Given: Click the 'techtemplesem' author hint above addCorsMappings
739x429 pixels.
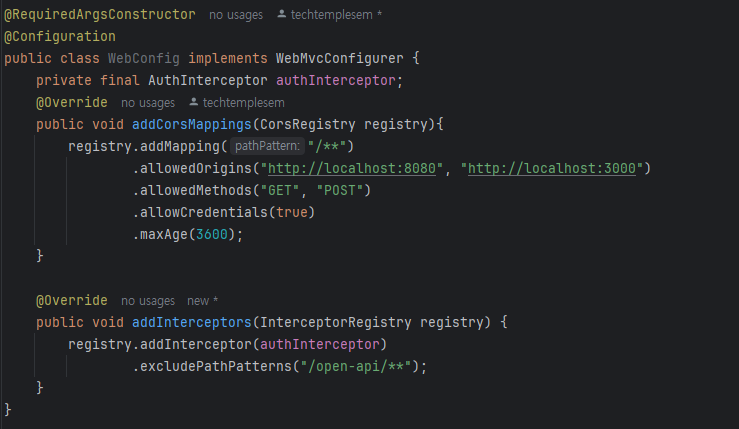Looking at the screenshot, I should (243, 103).
